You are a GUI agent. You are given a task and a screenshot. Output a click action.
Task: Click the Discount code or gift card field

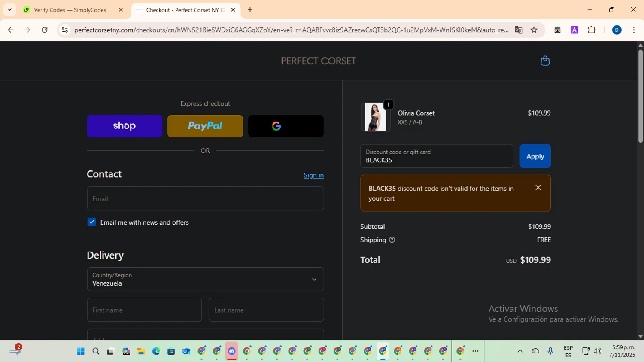pos(437,156)
